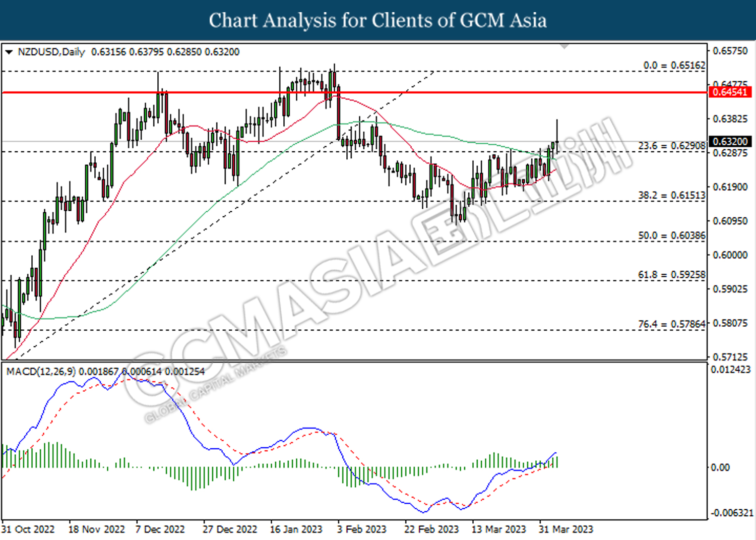756x540 pixels.
Task: Click the black 0.63200 current price tag
Action: click(x=730, y=141)
